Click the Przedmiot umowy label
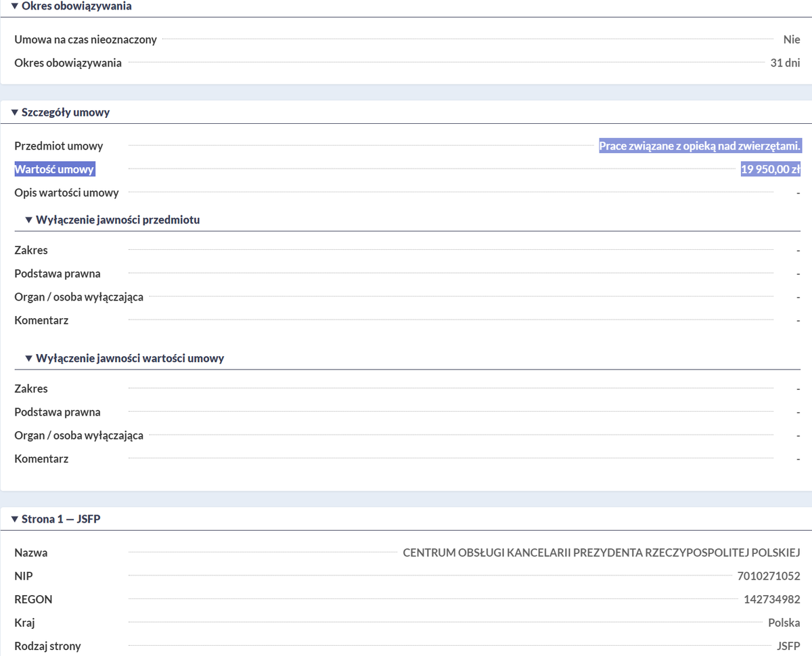 point(59,146)
